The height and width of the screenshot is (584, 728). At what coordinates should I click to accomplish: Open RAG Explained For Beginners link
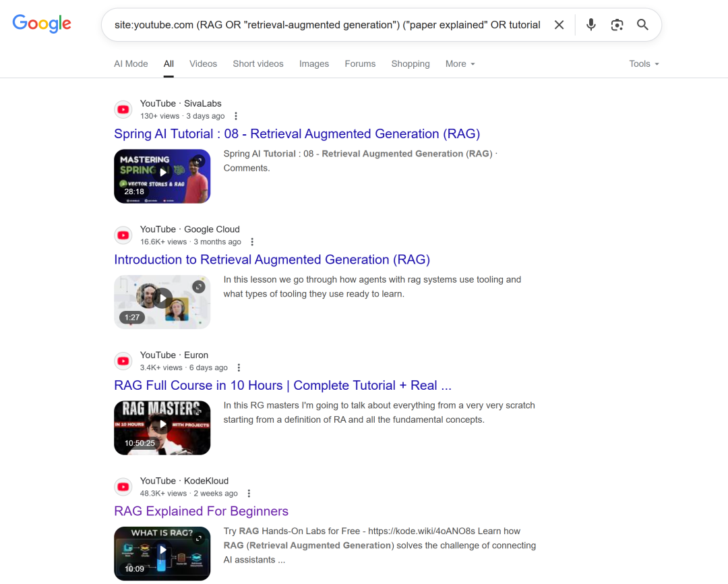201,511
